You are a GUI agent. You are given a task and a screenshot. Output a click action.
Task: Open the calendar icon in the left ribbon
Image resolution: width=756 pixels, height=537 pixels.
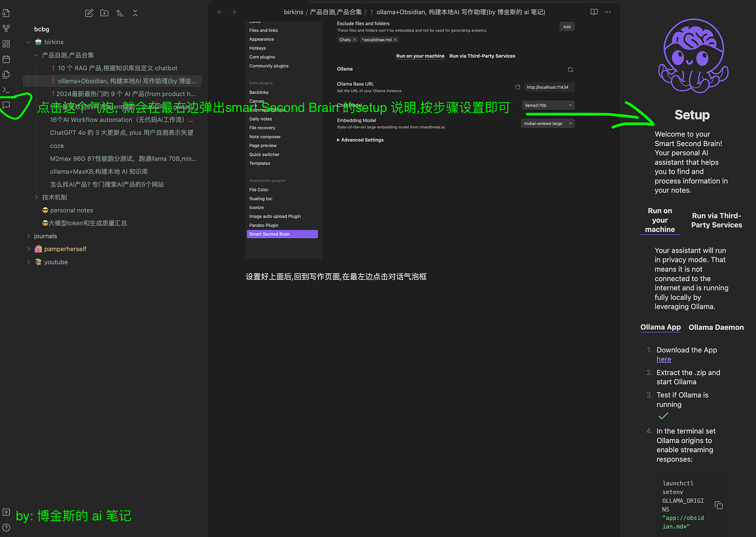[6, 59]
